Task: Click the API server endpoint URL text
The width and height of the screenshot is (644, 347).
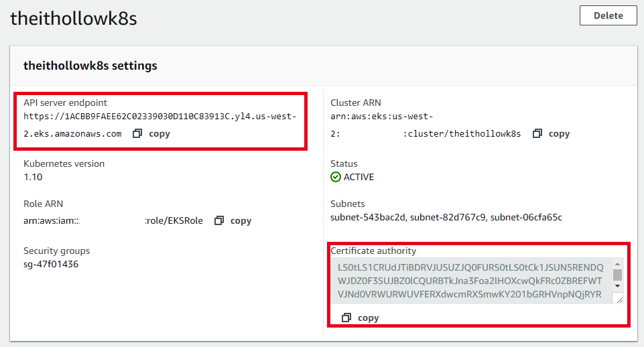Action: click(159, 116)
